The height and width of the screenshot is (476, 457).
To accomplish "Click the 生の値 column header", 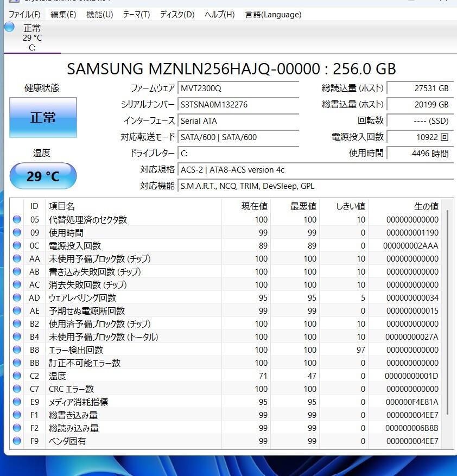I will coord(405,206).
